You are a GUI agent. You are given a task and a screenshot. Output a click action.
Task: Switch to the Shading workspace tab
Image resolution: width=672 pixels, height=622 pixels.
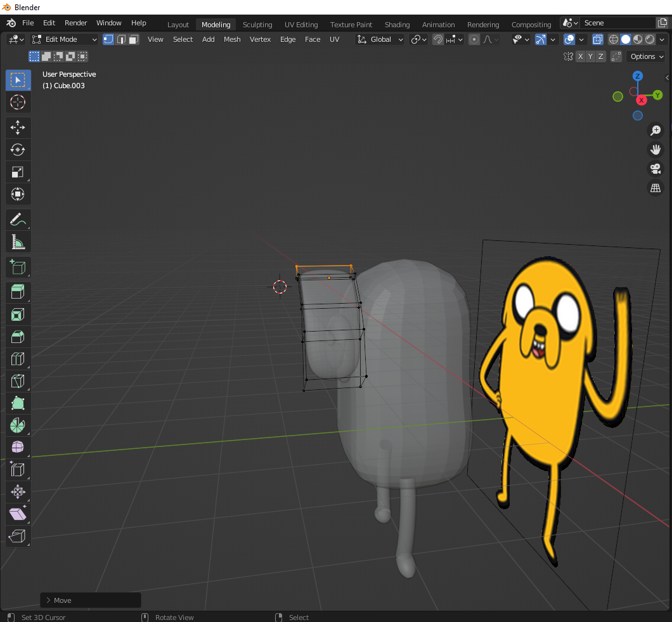(397, 25)
